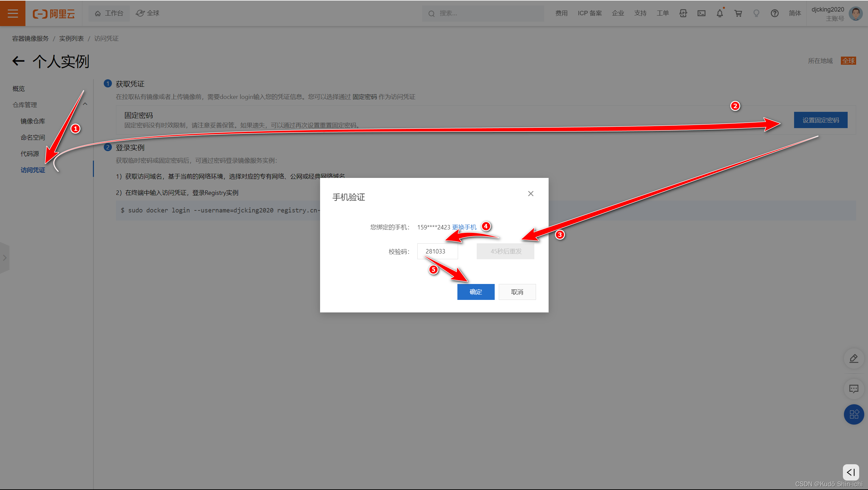
Task: Open the djcking2020 account avatar
Action: [x=855, y=14]
